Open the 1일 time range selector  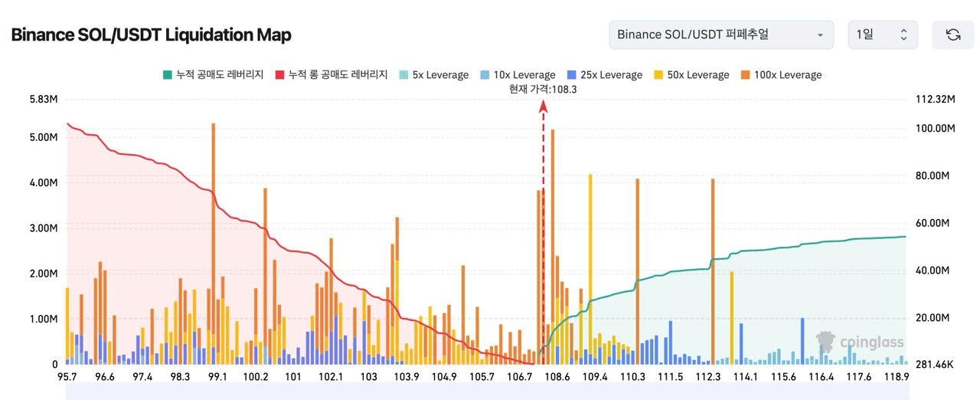click(882, 34)
